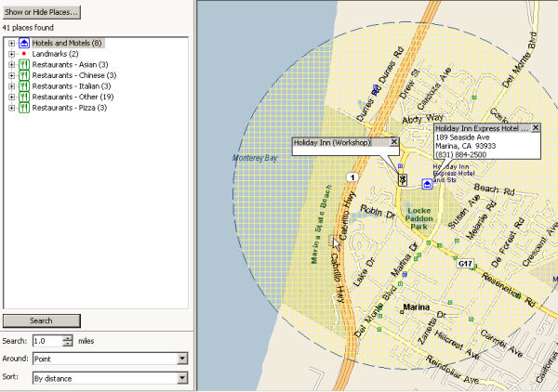Click the workshop pushpin marker on map

click(x=403, y=180)
